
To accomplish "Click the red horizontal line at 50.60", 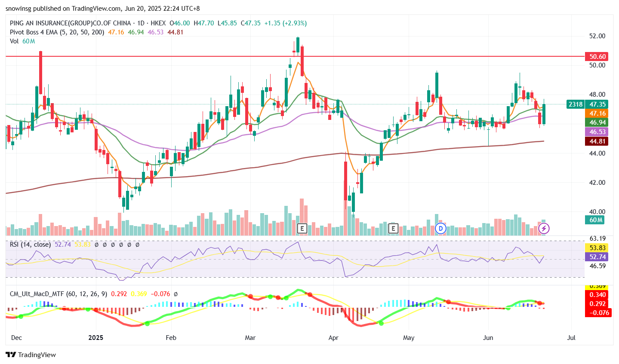I will point(295,56).
